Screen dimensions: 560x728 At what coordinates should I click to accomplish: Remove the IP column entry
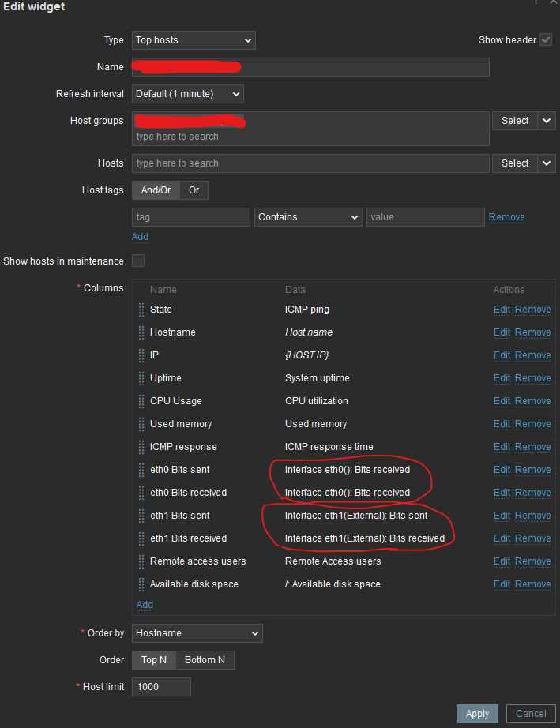coord(532,355)
